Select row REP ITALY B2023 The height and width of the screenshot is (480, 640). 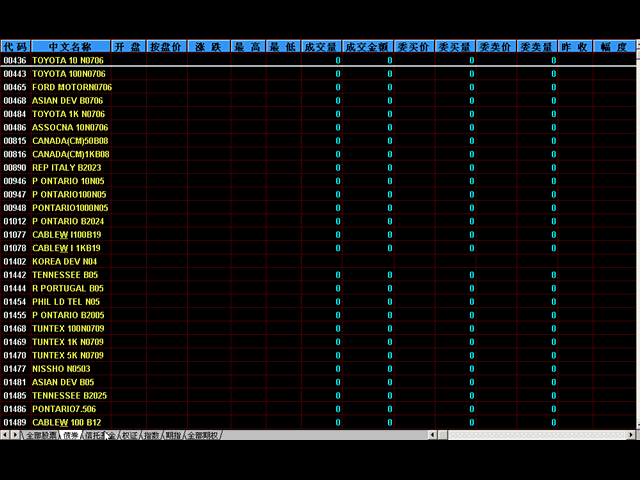(x=318, y=168)
